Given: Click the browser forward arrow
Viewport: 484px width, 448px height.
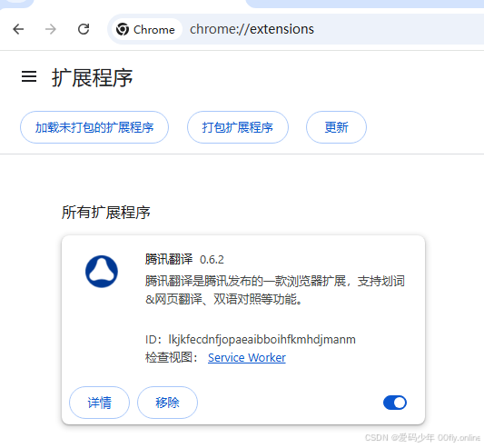Looking at the screenshot, I should coord(51,29).
